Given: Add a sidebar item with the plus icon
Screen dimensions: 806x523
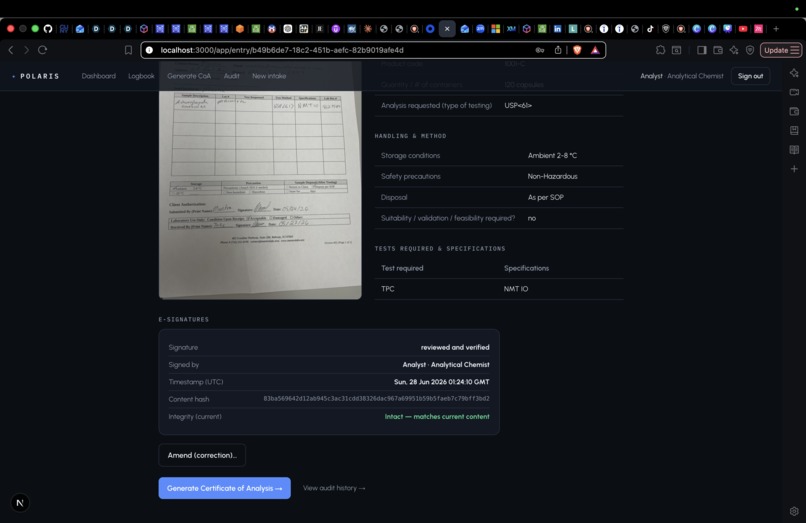Looking at the screenshot, I should point(794,169).
